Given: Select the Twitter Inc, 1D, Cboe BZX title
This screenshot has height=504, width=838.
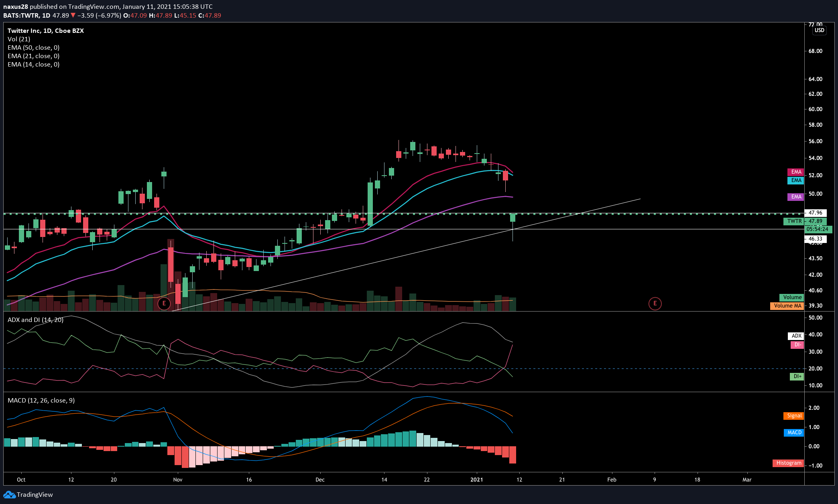Looking at the screenshot, I should [46, 30].
